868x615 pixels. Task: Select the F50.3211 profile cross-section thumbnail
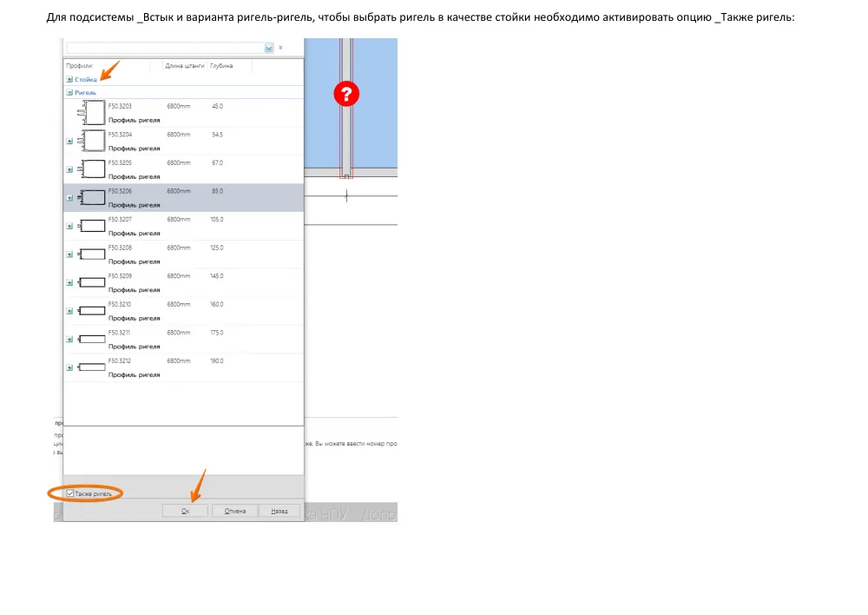(x=91, y=339)
